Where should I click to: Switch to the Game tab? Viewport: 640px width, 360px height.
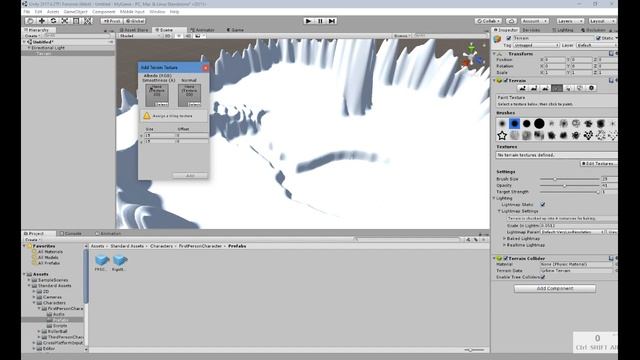point(235,30)
